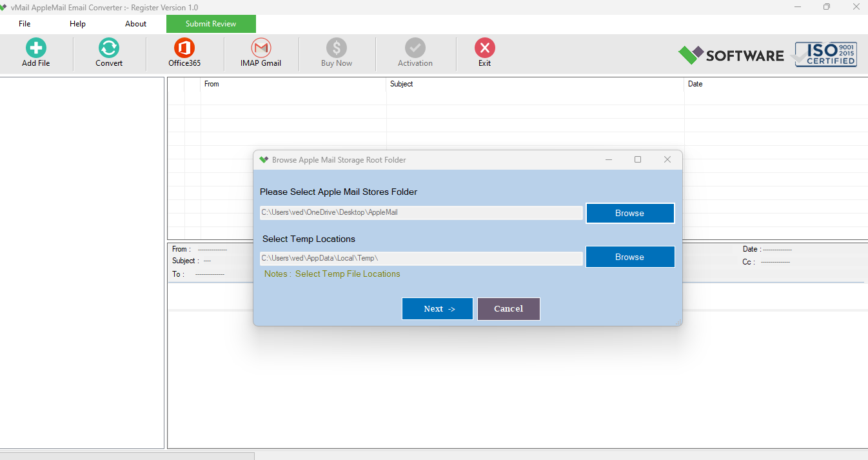Open the Help menu
Viewport: 868px width, 460px height.
tap(77, 24)
